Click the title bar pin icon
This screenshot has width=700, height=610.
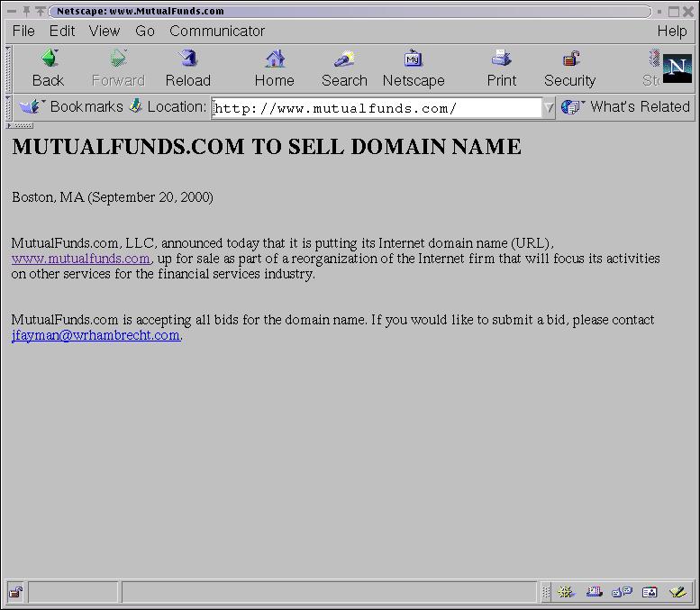[26, 11]
